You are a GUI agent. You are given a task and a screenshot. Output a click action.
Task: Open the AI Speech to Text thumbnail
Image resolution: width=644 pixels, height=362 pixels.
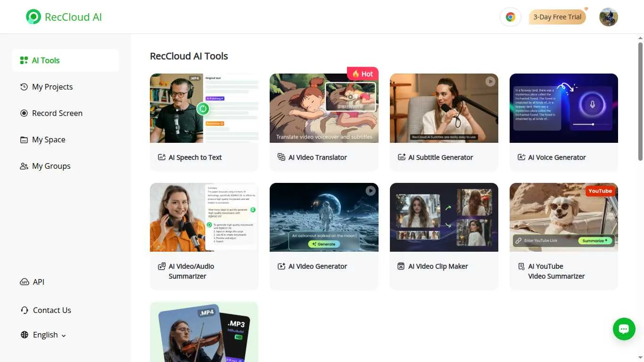[204, 108]
